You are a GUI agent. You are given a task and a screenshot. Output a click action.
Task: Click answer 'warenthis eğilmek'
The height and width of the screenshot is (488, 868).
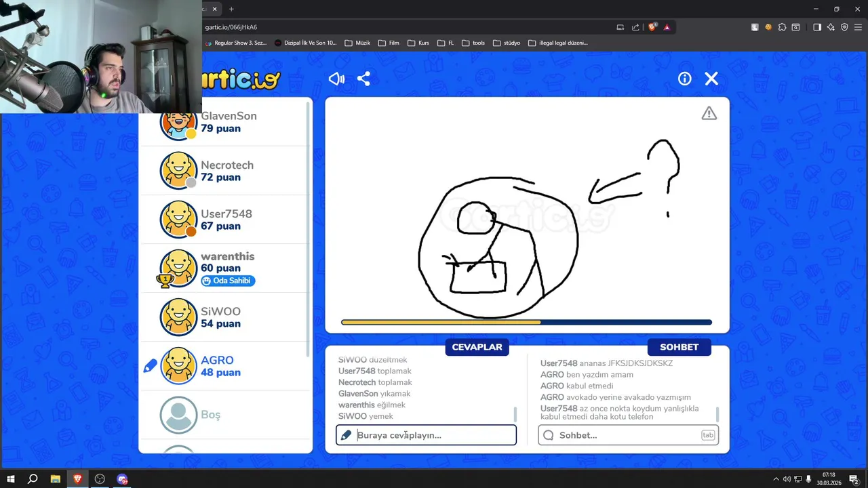pyautogui.click(x=372, y=405)
